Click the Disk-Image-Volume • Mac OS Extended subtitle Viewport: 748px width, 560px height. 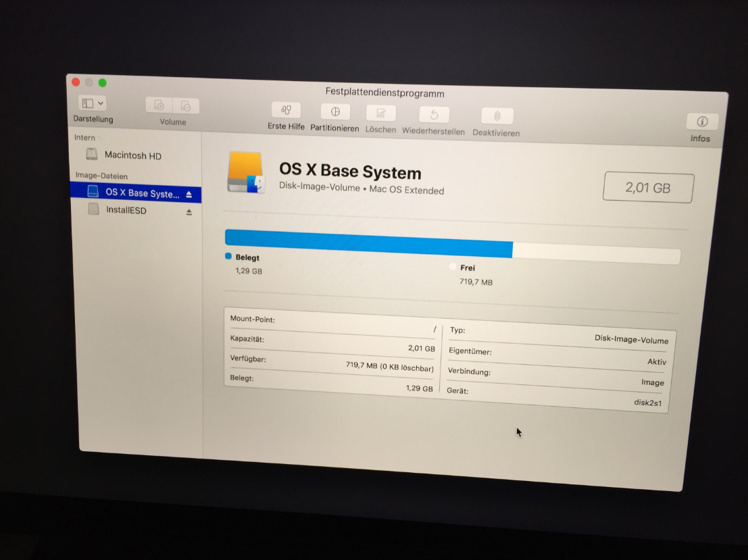point(361,189)
